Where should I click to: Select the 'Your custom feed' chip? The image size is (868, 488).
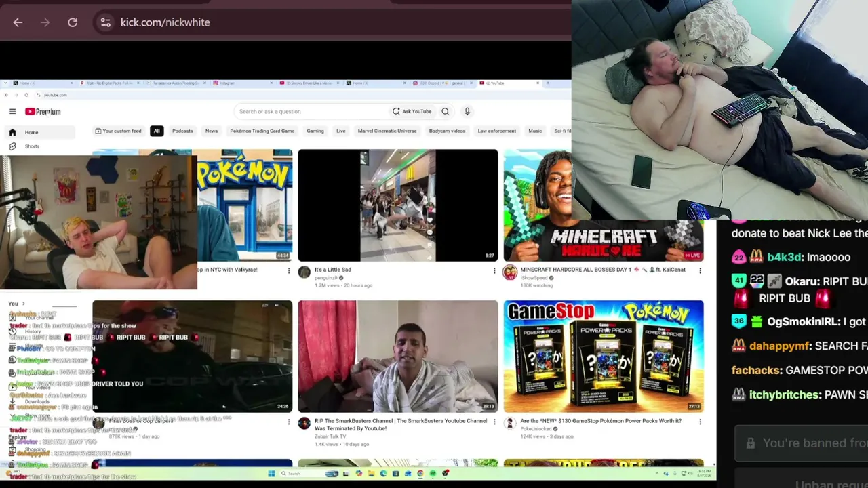[118, 131]
